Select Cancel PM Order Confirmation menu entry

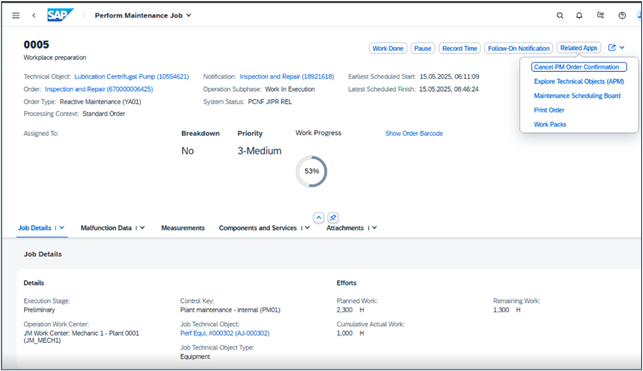pos(579,67)
